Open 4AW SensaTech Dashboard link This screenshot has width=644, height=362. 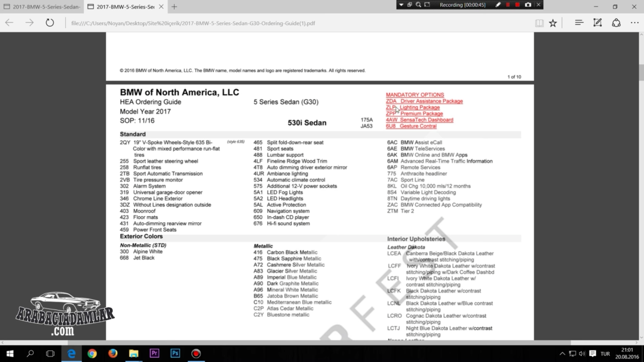tap(419, 120)
